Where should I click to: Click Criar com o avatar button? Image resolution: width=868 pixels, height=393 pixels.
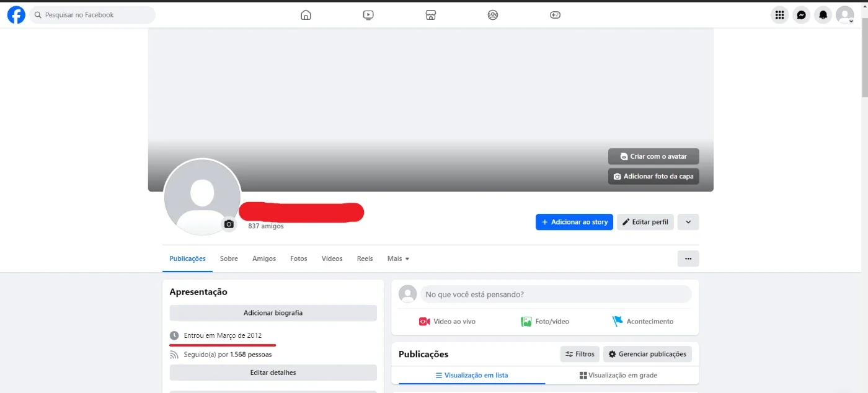(x=653, y=156)
